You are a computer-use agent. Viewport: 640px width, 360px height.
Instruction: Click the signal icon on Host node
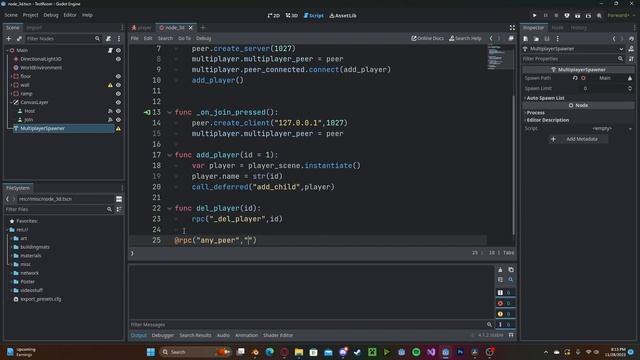click(x=110, y=111)
